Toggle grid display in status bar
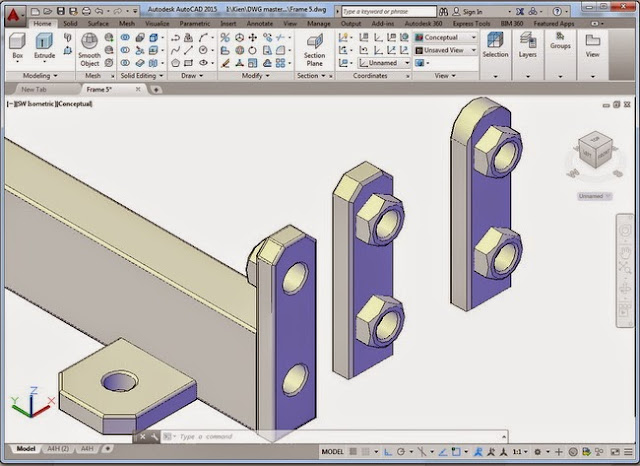This screenshot has width=640, height=466. pos(353,452)
